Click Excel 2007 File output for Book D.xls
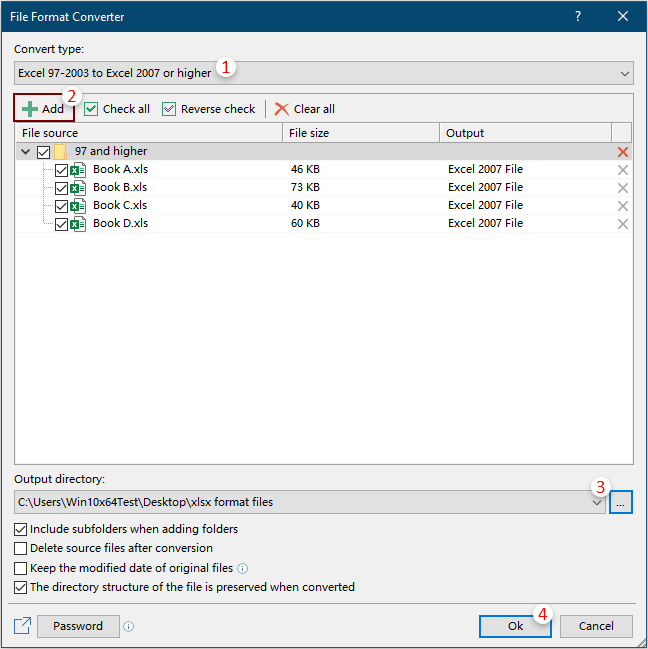 click(485, 223)
